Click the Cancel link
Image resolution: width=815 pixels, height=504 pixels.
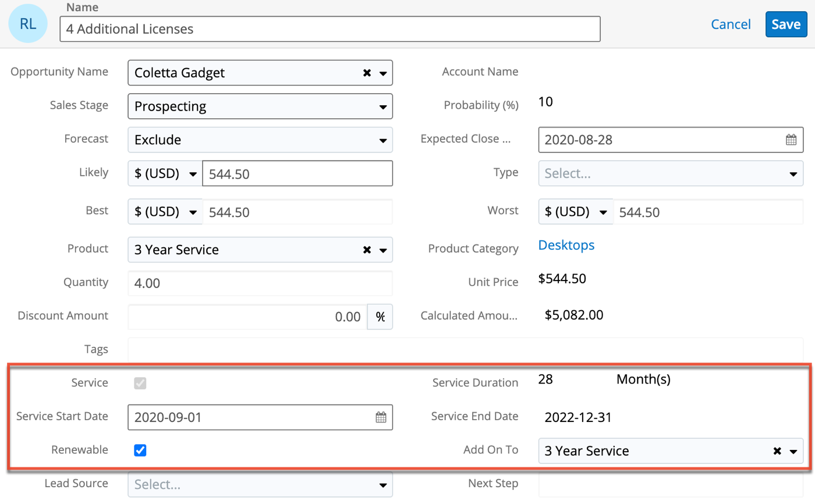pyautogui.click(x=731, y=24)
